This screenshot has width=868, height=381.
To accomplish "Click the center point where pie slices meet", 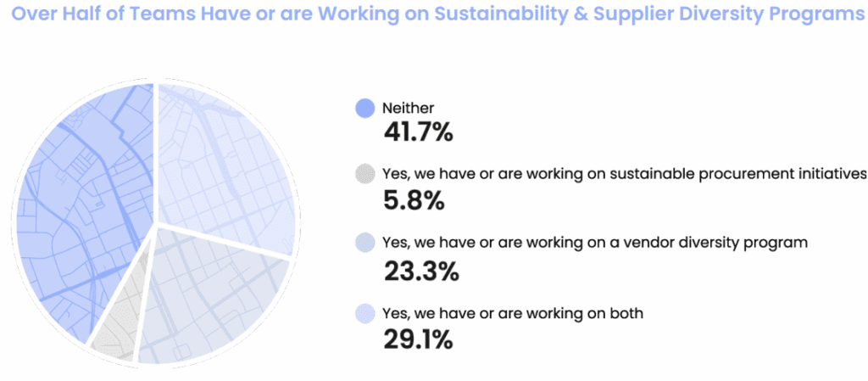I will coord(155,226).
